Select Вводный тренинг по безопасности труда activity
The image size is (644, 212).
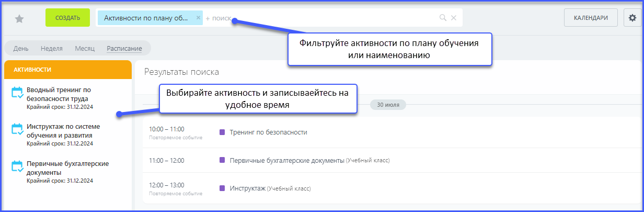tap(59, 94)
